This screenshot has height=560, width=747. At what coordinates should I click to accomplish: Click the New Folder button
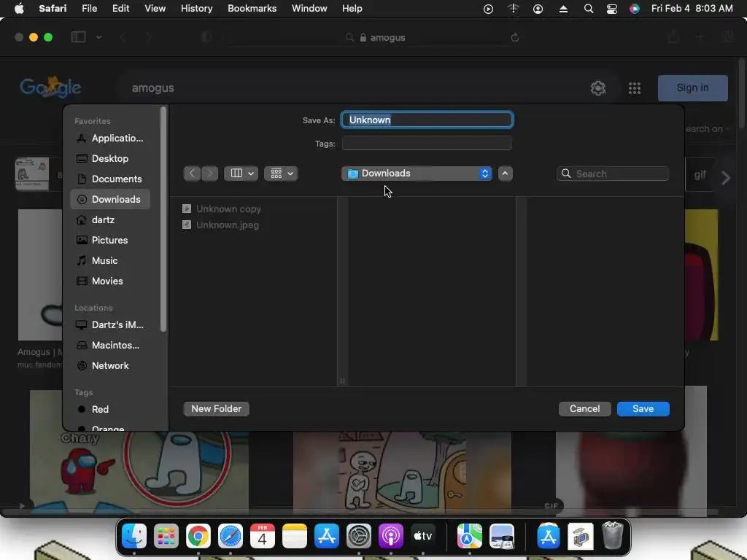(216, 409)
